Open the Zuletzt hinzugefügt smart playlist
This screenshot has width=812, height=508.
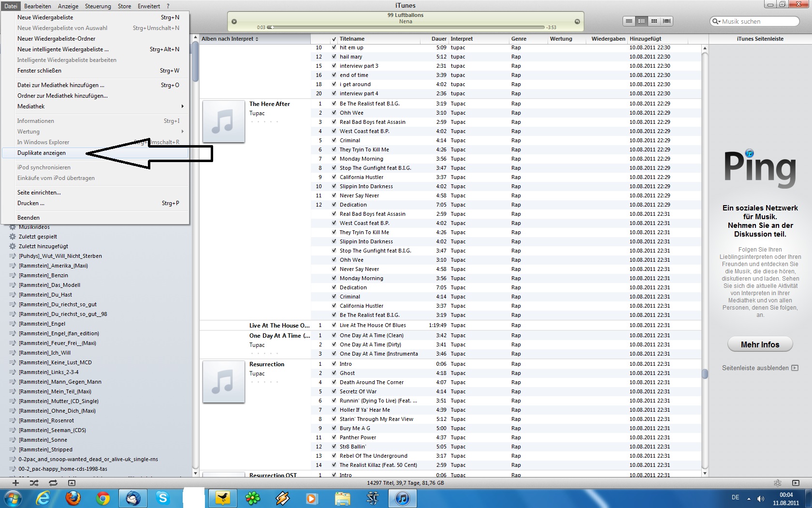pyautogui.click(x=43, y=246)
